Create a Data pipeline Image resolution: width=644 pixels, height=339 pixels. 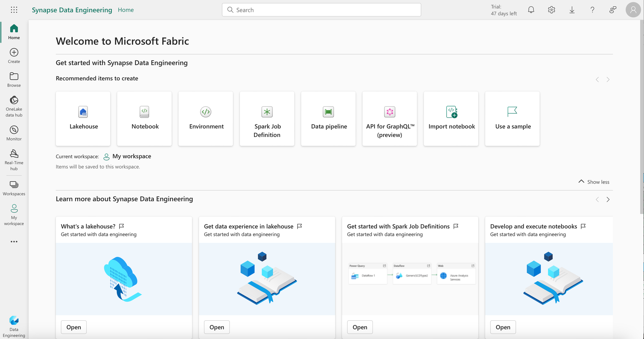click(x=328, y=119)
